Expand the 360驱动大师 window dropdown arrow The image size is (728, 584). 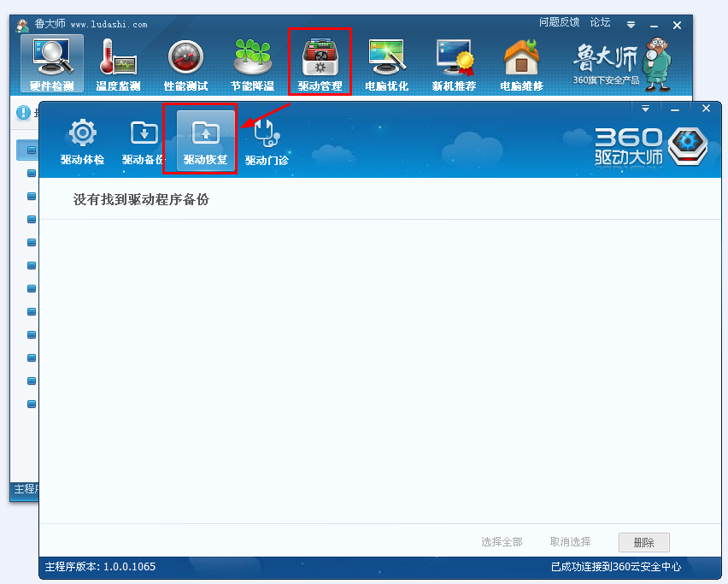point(646,108)
